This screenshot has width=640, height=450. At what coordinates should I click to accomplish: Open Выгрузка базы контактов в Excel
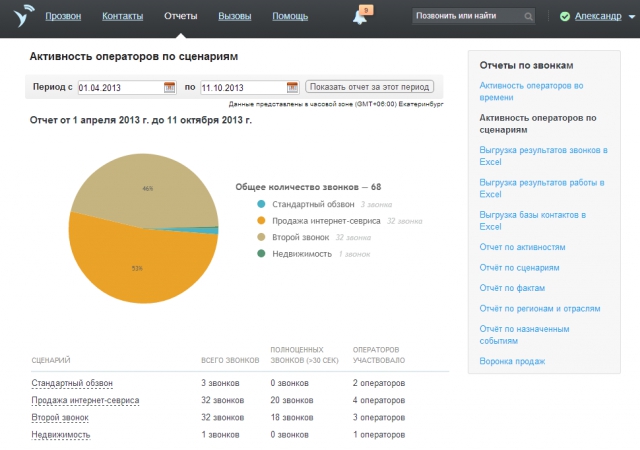[533, 221]
